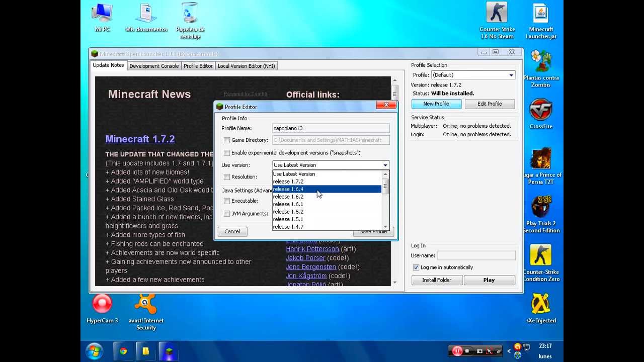644x362 pixels.
Task: Tick the Executable checkbox
Action: click(227, 201)
